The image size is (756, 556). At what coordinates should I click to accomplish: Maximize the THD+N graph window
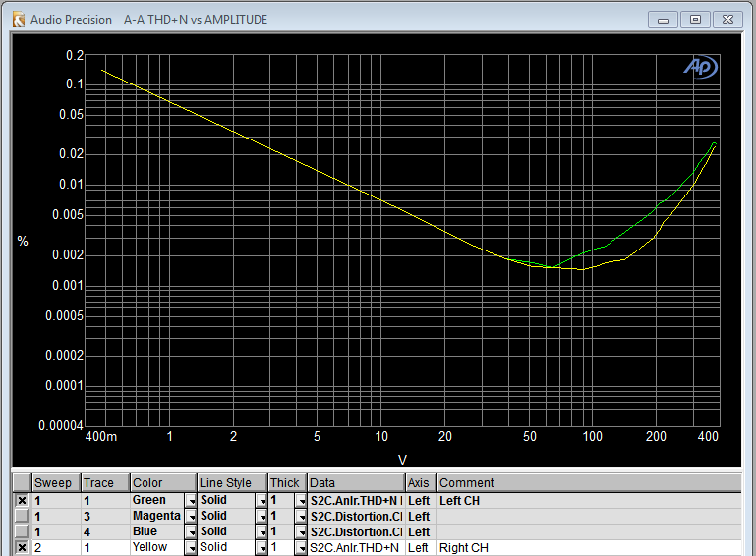[x=695, y=20]
